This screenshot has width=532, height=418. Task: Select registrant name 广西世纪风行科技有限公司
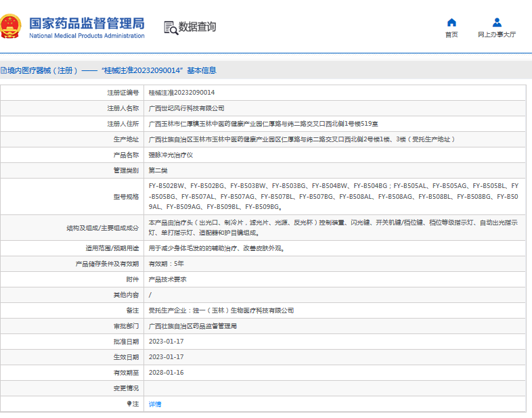(x=186, y=108)
